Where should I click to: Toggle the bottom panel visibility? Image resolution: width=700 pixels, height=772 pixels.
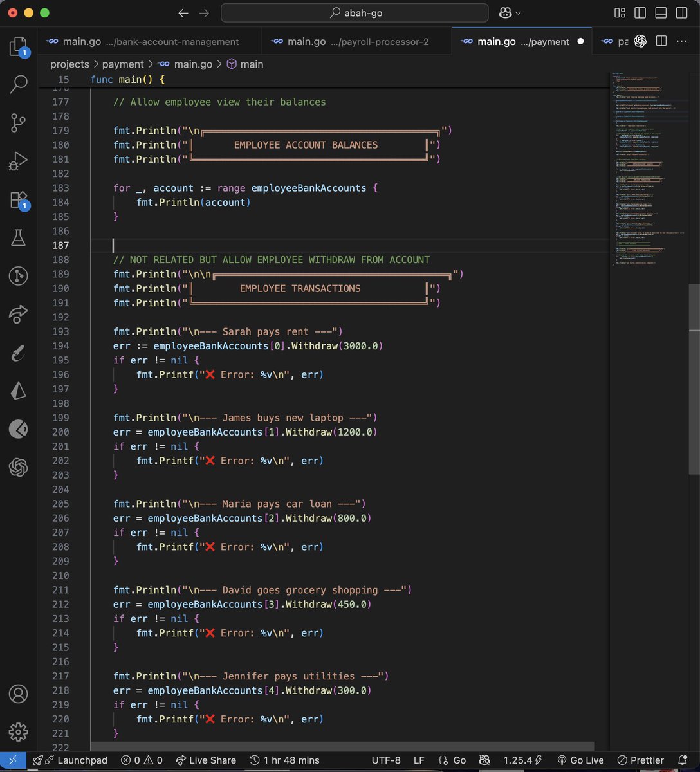(x=661, y=13)
